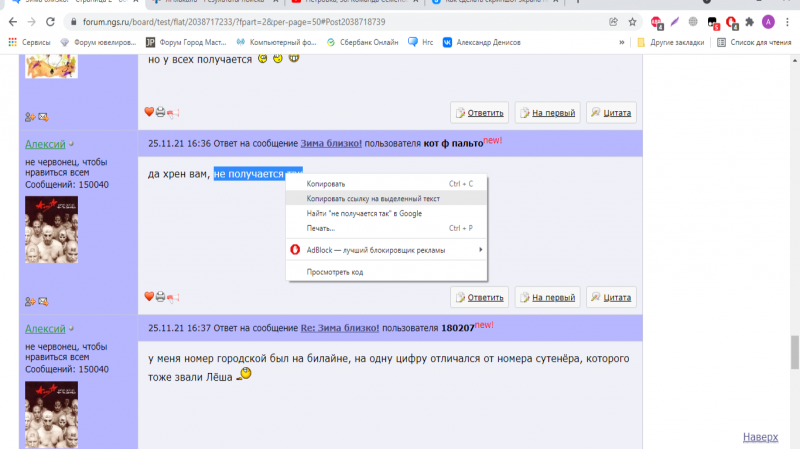The image size is (800, 449).
Task: Expand hidden bookmarks with the » chevron
Action: tap(621, 42)
